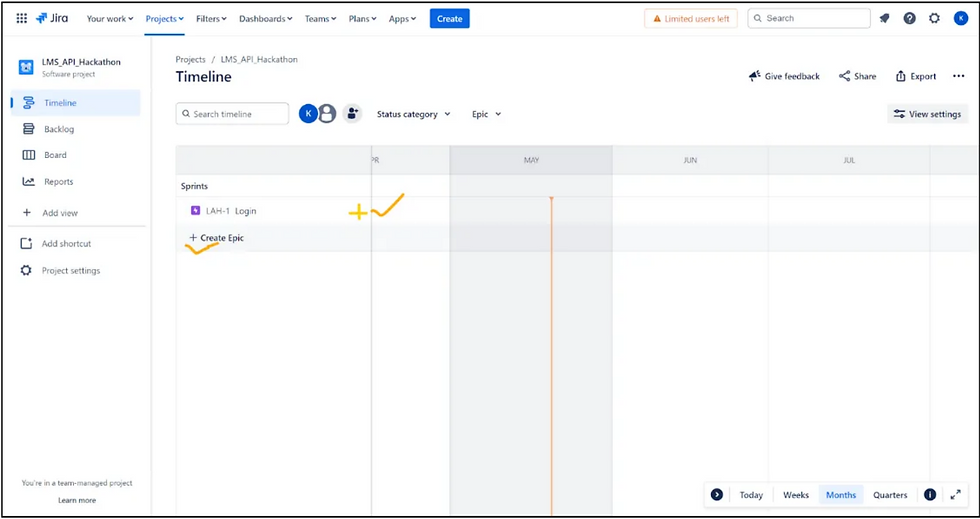Click the Learn more link
980x519 pixels.
click(x=77, y=500)
